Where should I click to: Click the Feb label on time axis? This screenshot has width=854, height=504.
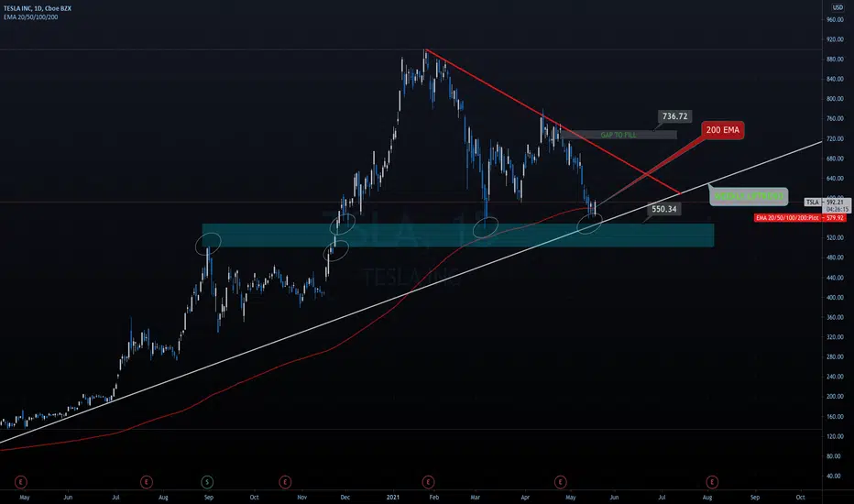coord(433,498)
